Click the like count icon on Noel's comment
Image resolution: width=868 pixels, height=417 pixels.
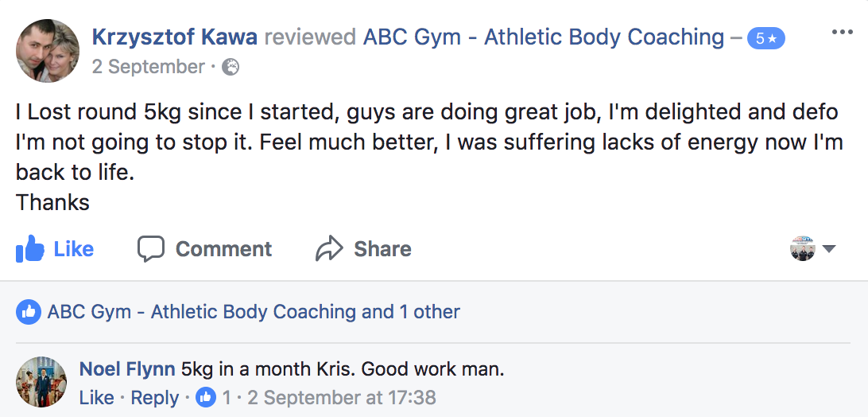coord(206,397)
